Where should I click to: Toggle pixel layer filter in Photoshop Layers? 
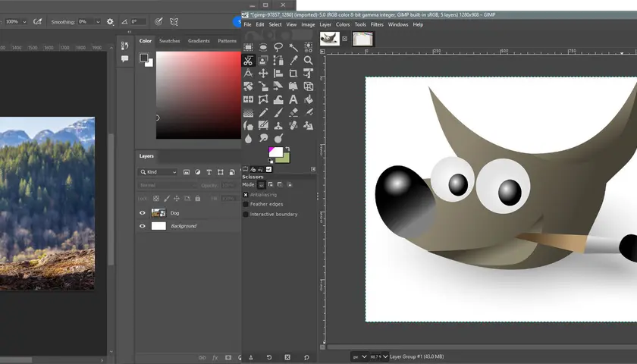point(187,172)
